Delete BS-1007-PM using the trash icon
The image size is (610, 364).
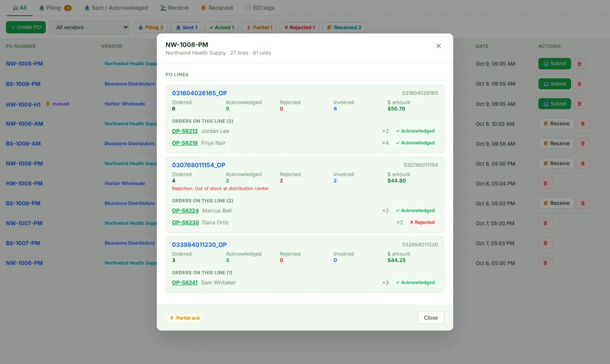click(545, 243)
